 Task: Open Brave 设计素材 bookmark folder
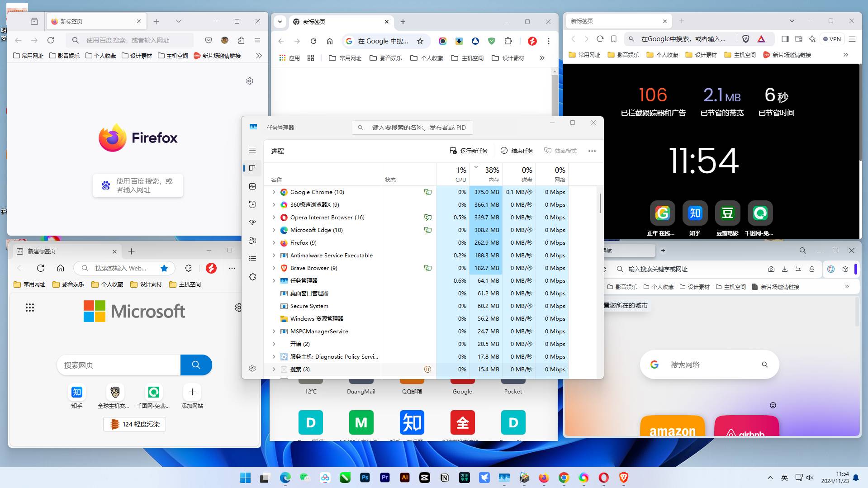[x=701, y=55]
